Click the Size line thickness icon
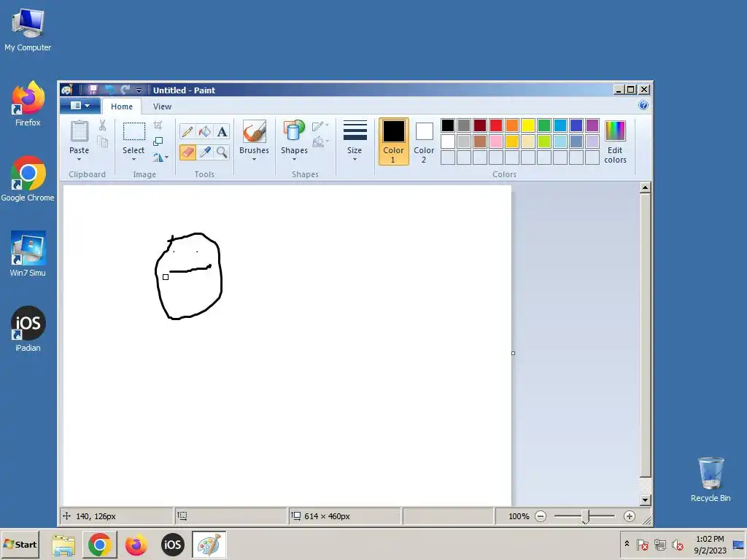Viewport: 747px width, 560px height. click(x=355, y=131)
